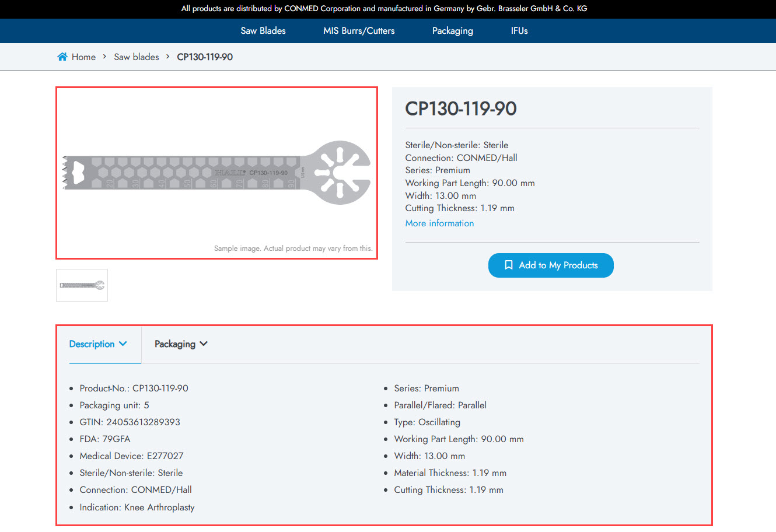Go to Packaging in the top navigation bar

point(452,31)
